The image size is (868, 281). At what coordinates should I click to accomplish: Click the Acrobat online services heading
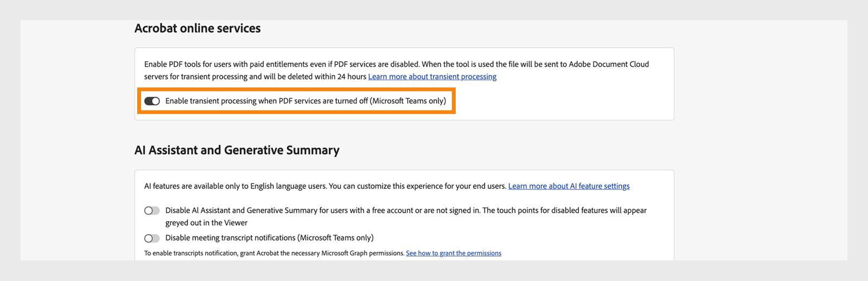tap(197, 28)
